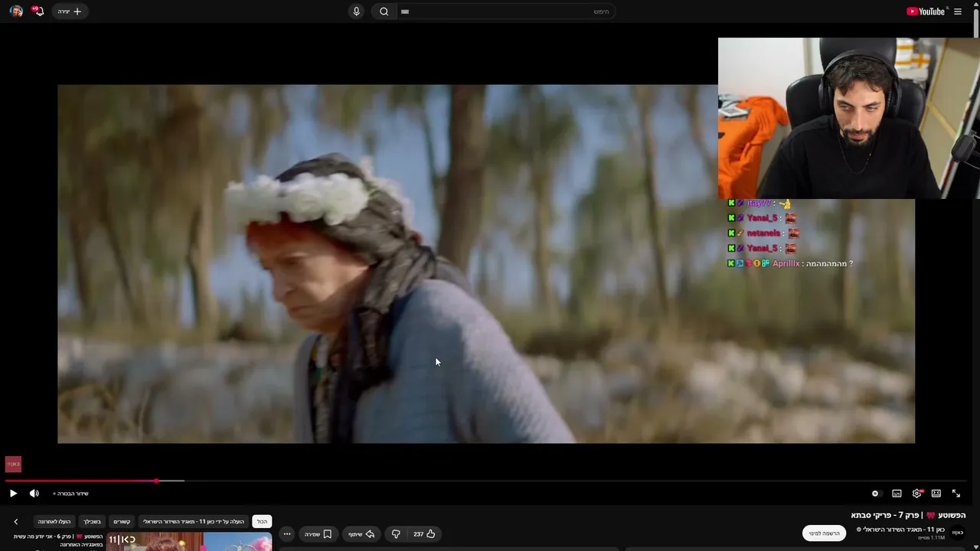Show more filter chips with the arrow
Screen dimensions: 980x551
click(15, 522)
